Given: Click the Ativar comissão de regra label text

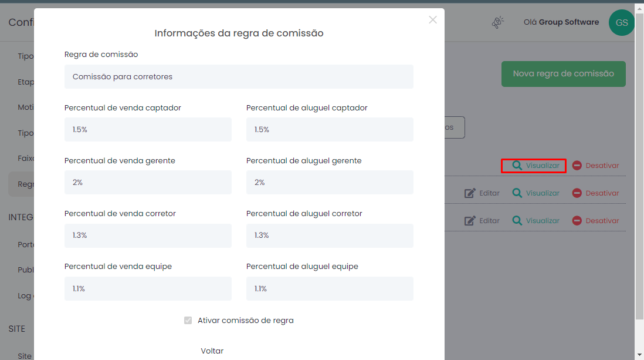Looking at the screenshot, I should tap(246, 321).
